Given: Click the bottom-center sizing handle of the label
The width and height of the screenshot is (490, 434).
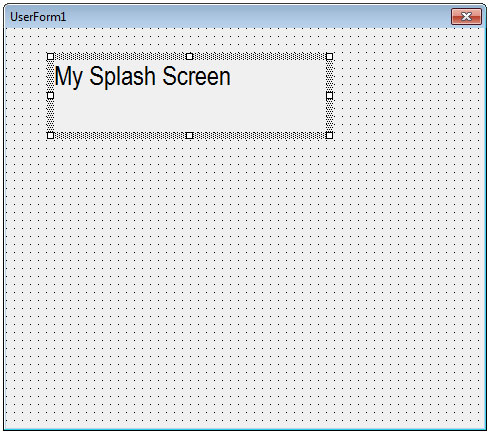Looking at the screenshot, I should click(x=189, y=135).
